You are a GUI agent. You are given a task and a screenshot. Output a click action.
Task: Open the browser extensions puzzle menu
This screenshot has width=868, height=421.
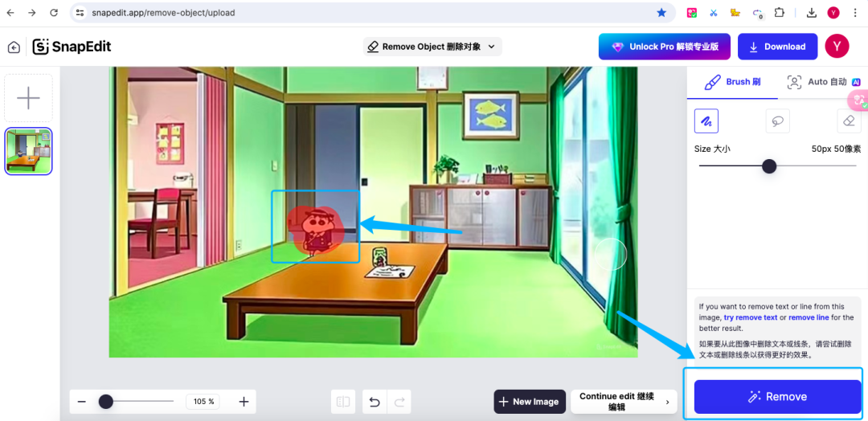[779, 13]
